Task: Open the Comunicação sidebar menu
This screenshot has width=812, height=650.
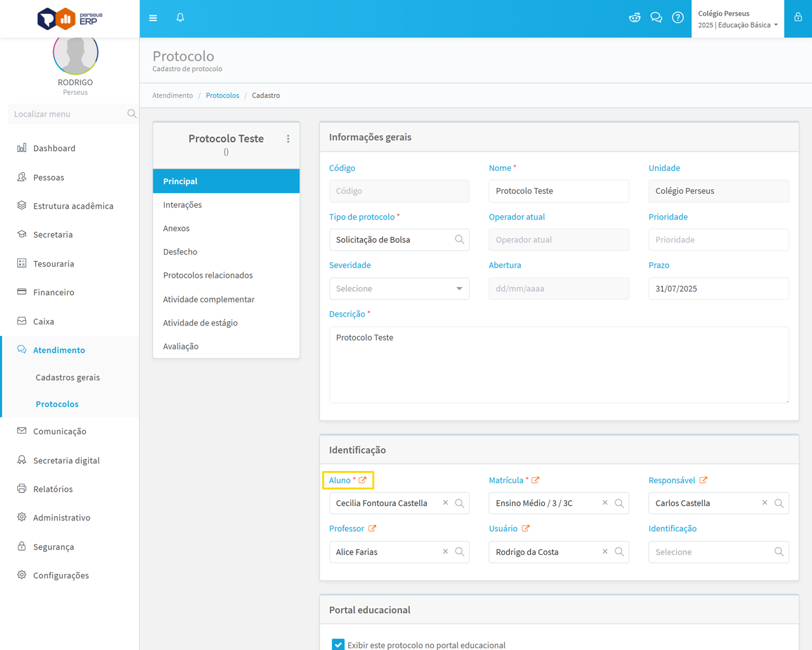Action: pyautogui.click(x=70, y=431)
